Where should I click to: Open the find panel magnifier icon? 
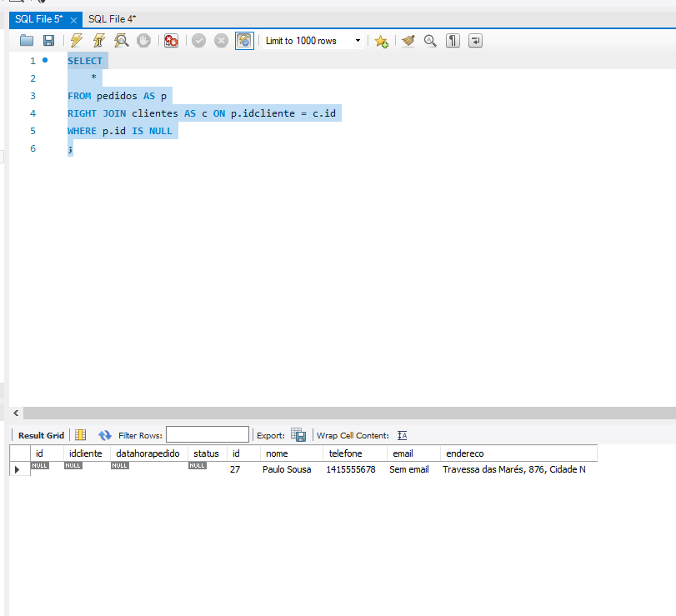[x=430, y=41]
